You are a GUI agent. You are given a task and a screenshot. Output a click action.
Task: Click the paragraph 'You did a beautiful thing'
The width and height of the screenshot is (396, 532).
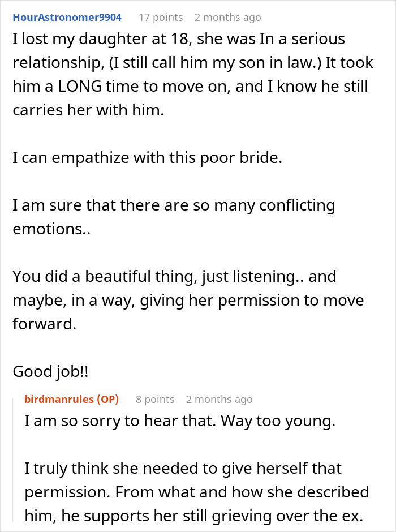pyautogui.click(x=188, y=300)
